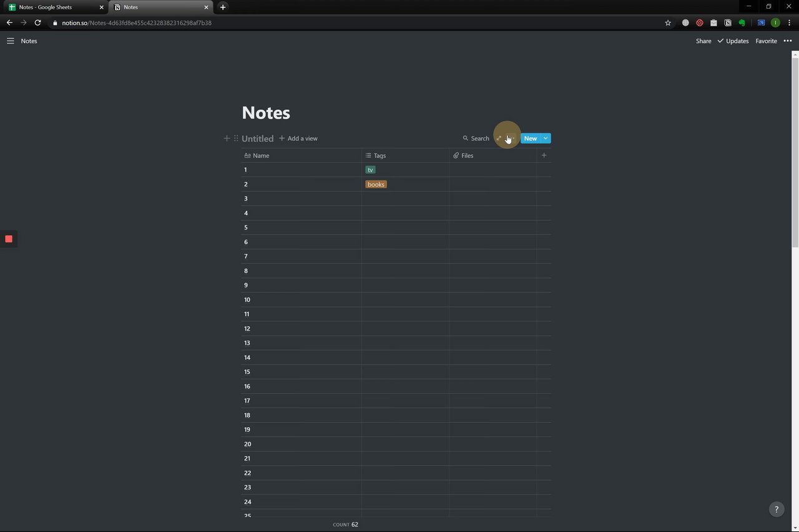Viewport: 799px width, 532px height.
Task: Open the Notion Web Clipper extension
Action: [x=728, y=22]
